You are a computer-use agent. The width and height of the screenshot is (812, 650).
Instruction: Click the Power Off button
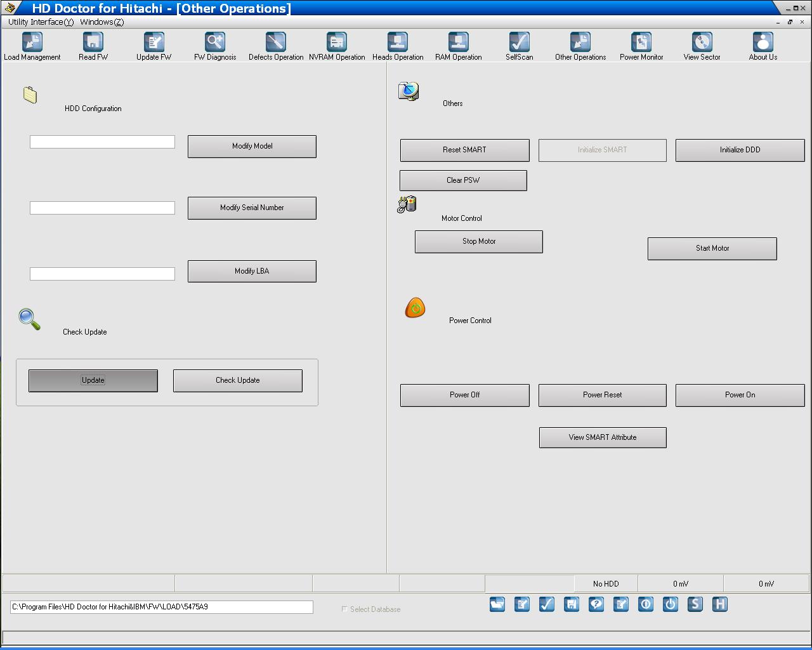point(465,395)
